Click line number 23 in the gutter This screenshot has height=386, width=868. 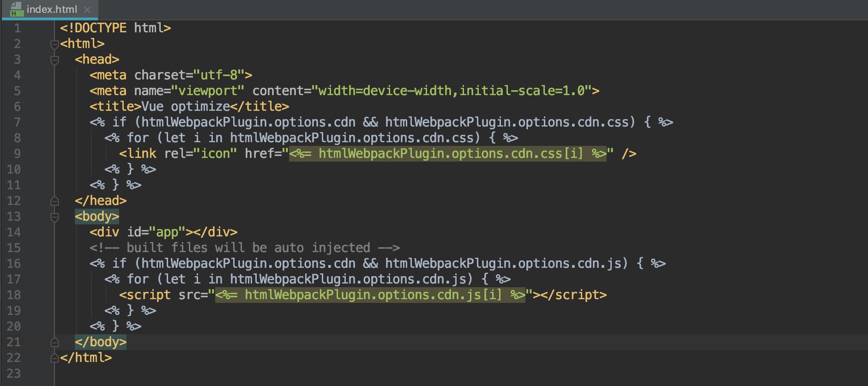[14, 374]
